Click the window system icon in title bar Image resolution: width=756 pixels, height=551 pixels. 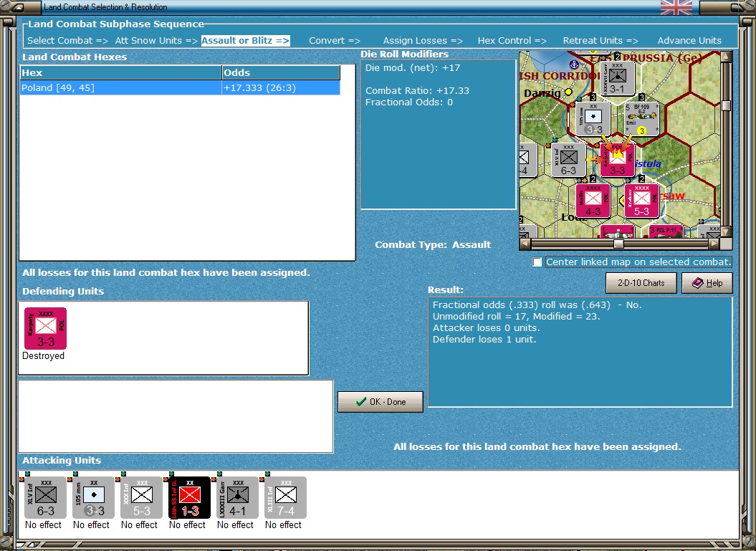point(18,6)
